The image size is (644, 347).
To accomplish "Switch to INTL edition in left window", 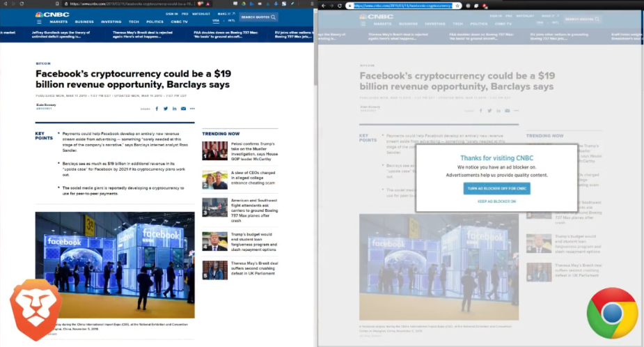I will pyautogui.click(x=231, y=21).
